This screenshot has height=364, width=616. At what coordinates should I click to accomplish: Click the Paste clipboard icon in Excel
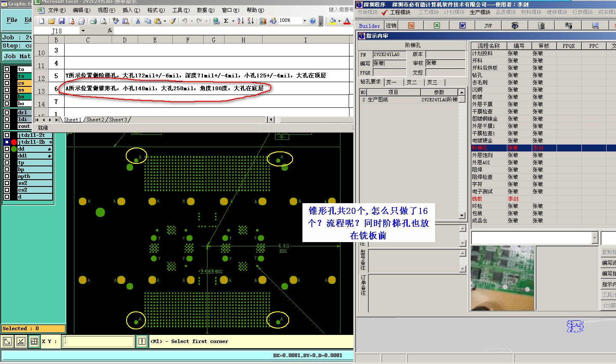coord(157,21)
